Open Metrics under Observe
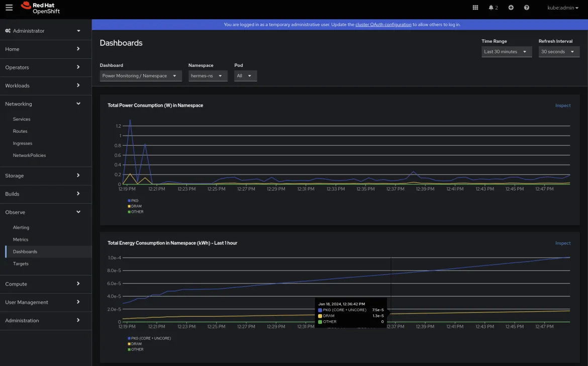Image resolution: width=588 pixels, height=366 pixels. (x=21, y=240)
